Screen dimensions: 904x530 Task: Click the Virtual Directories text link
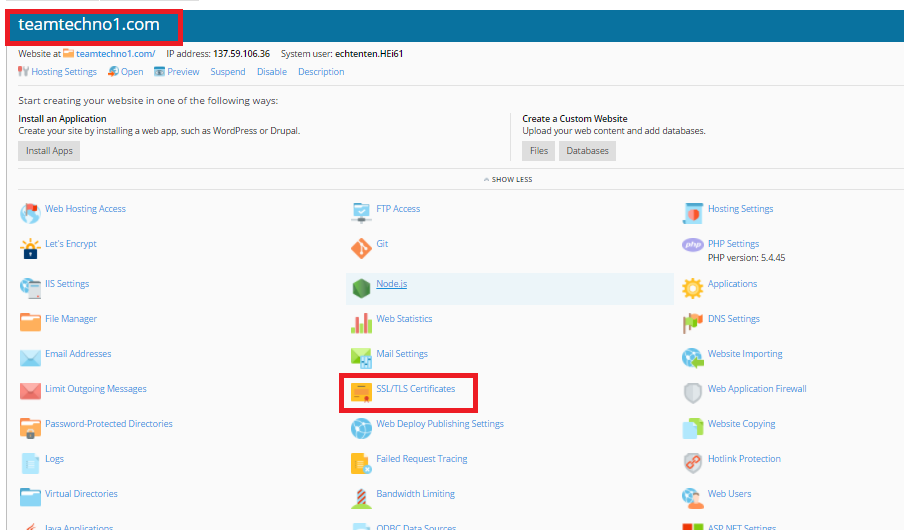click(81, 494)
